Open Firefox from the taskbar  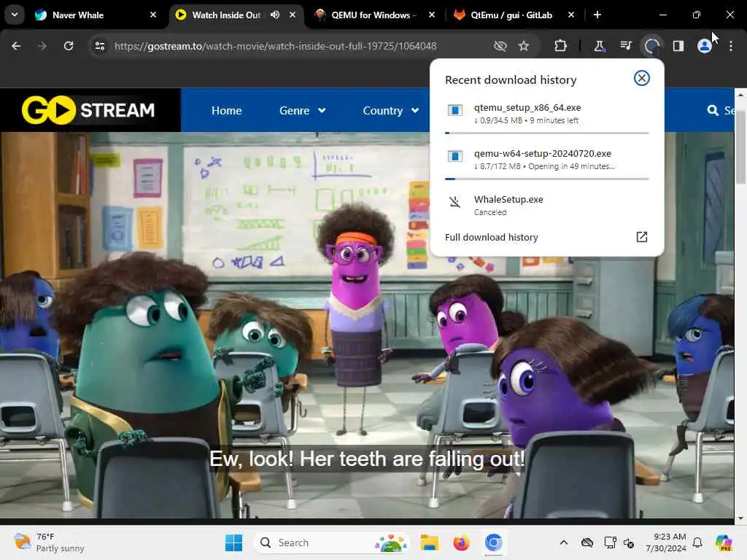click(461, 542)
